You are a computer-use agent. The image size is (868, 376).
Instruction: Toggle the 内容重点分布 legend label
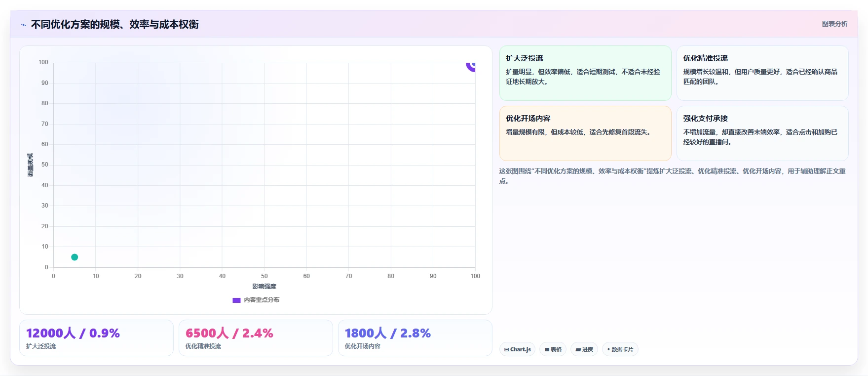coord(262,300)
